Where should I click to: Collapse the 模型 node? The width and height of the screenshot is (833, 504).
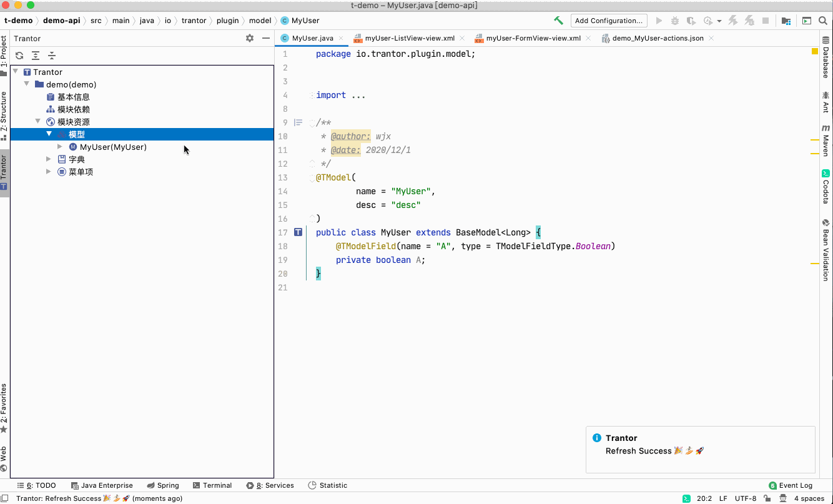pos(49,134)
